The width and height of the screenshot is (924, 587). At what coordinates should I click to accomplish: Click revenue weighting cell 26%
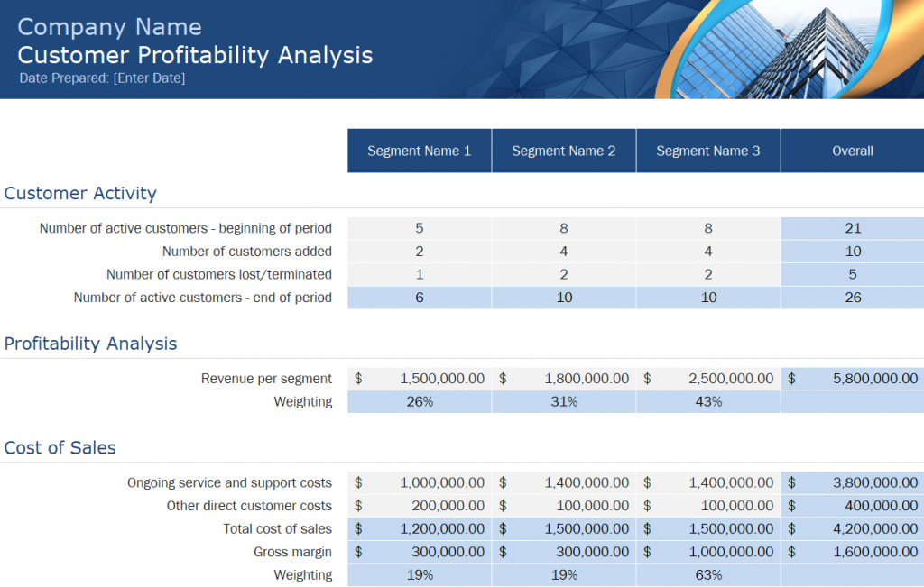point(420,401)
